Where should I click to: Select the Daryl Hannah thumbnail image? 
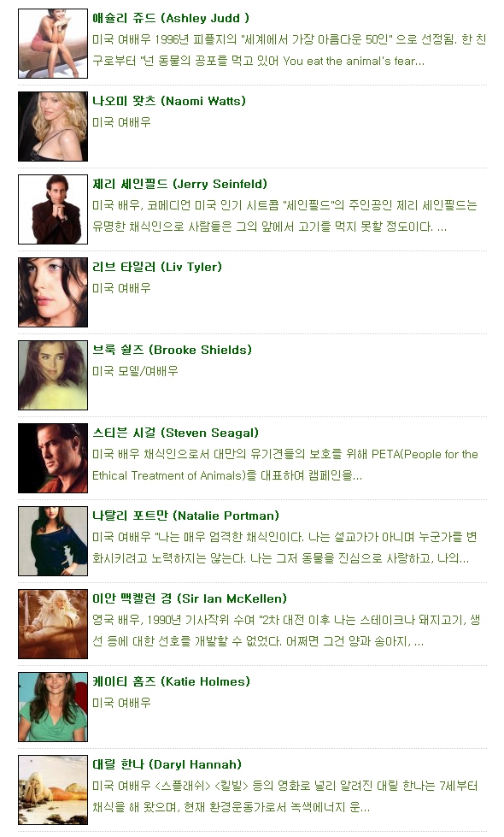click(x=53, y=790)
